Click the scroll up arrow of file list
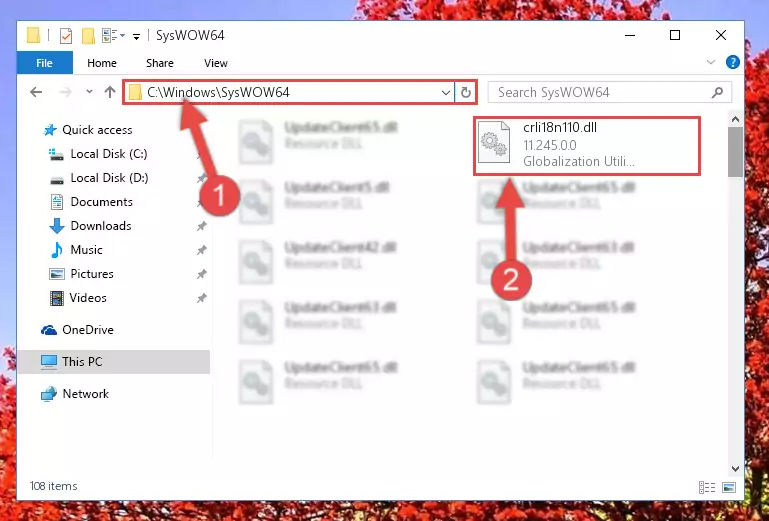The height and width of the screenshot is (521, 769). click(735, 119)
